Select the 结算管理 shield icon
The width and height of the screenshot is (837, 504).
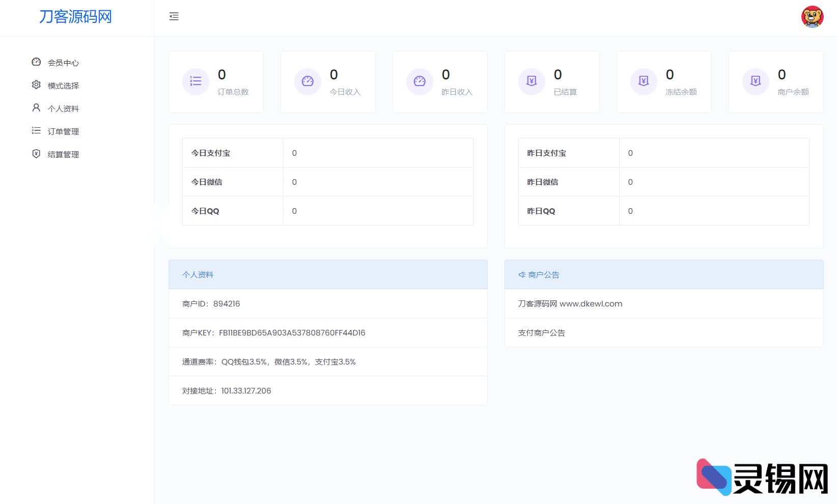click(x=36, y=154)
